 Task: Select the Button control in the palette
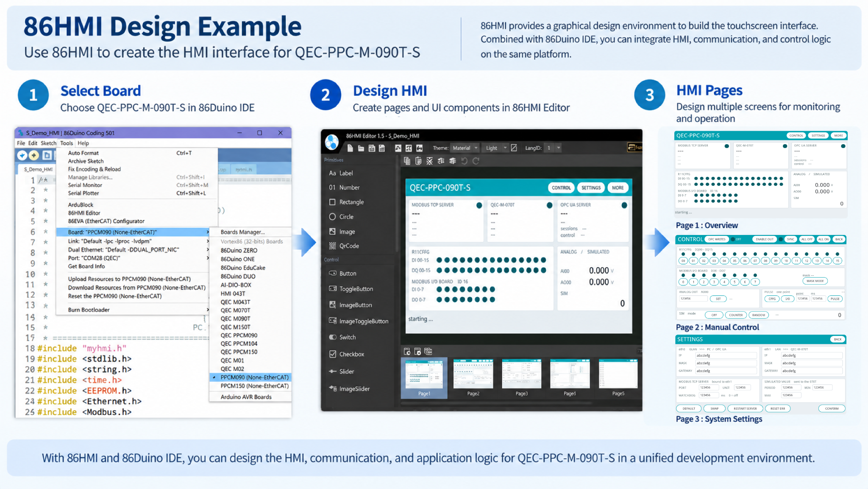click(342, 274)
